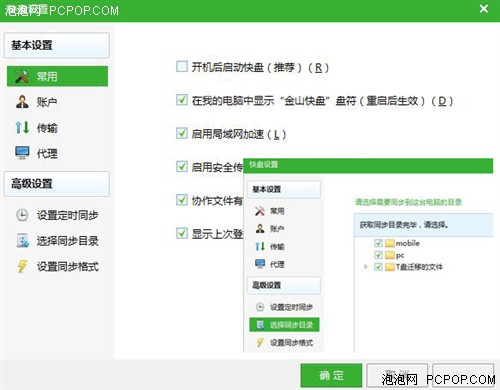Uncheck the pc folder checkbox

tap(378, 255)
